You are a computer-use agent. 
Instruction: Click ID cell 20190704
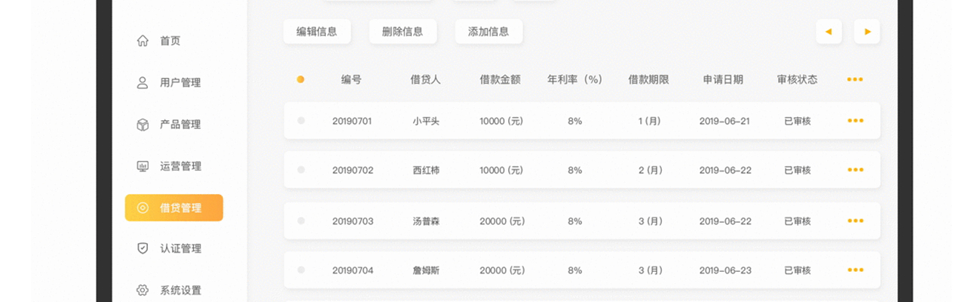point(353,270)
